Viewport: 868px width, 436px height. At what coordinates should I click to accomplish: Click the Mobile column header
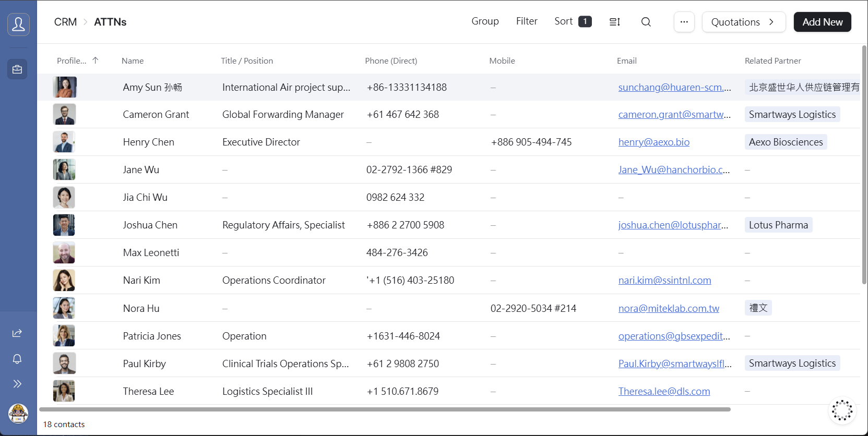coord(502,60)
